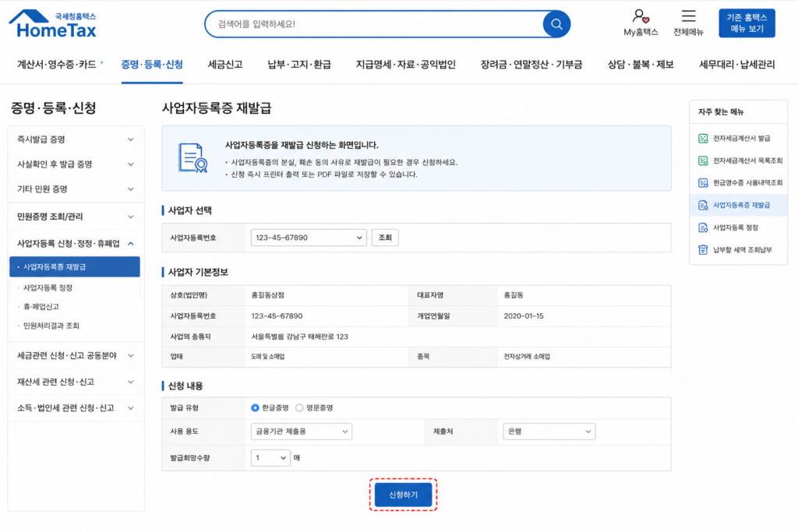Click 현금영수증 사용내역조회 link
798x532 pixels.
(x=747, y=183)
